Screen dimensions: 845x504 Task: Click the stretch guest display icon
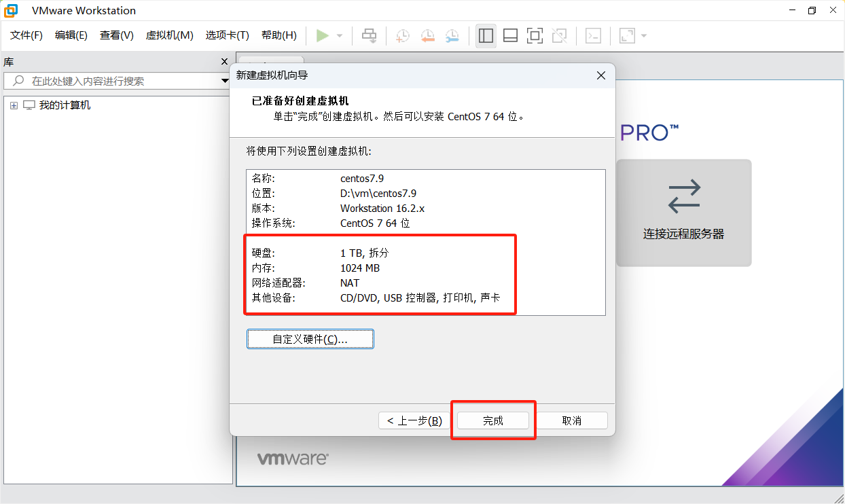(x=627, y=35)
